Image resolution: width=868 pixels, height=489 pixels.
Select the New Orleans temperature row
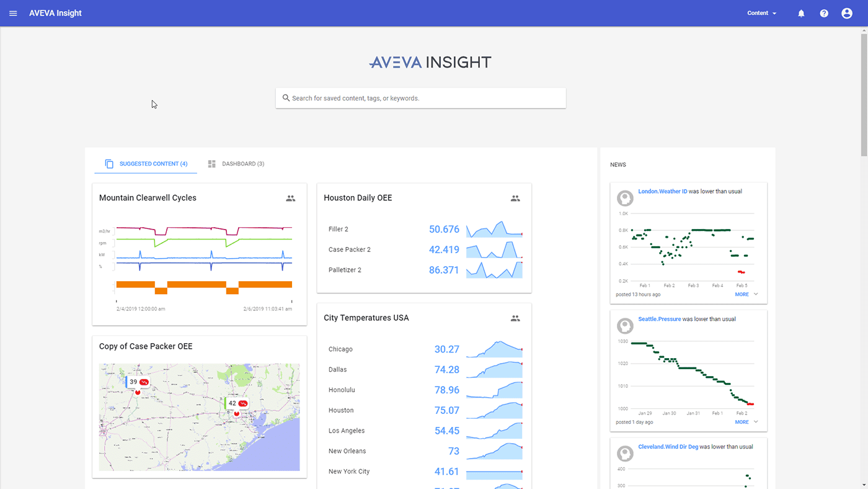pos(425,451)
